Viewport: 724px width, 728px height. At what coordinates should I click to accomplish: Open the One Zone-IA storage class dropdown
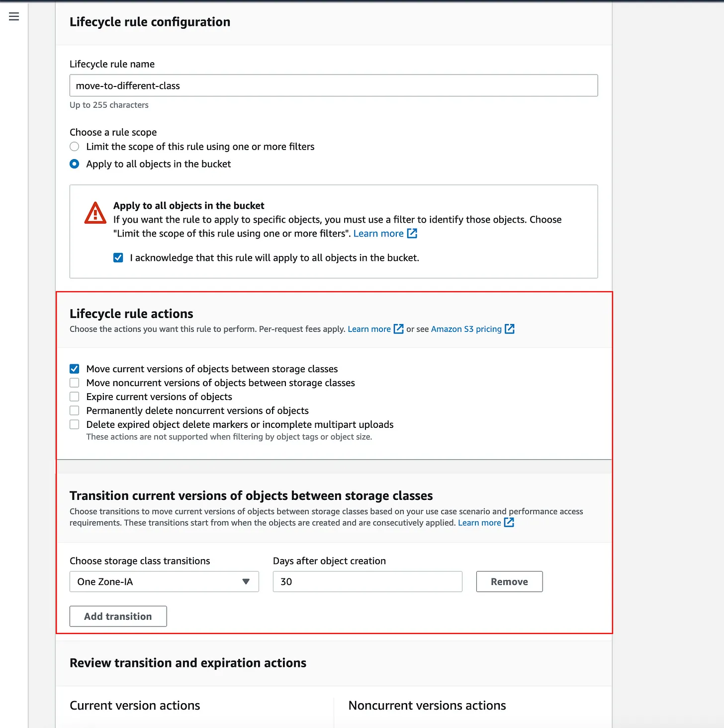click(164, 581)
